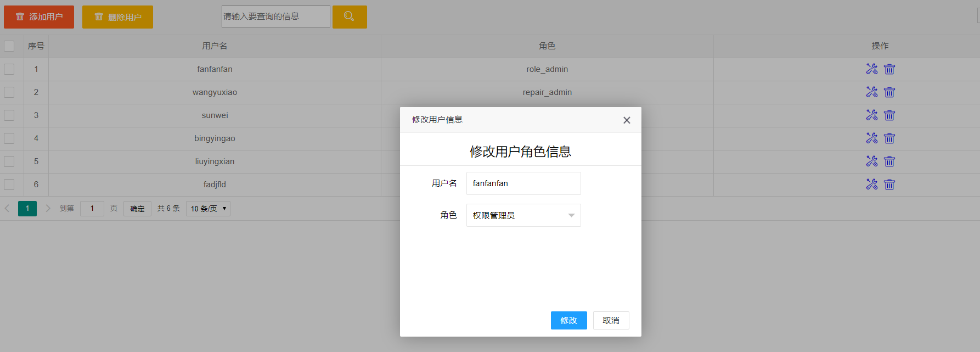
Task: Delete user wangyuxiao via trash icon
Action: click(x=889, y=92)
